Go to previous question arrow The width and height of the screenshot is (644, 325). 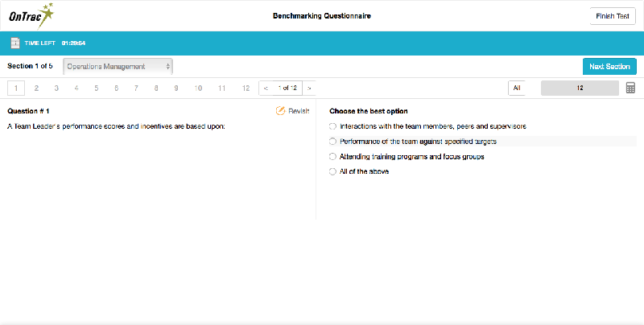266,88
